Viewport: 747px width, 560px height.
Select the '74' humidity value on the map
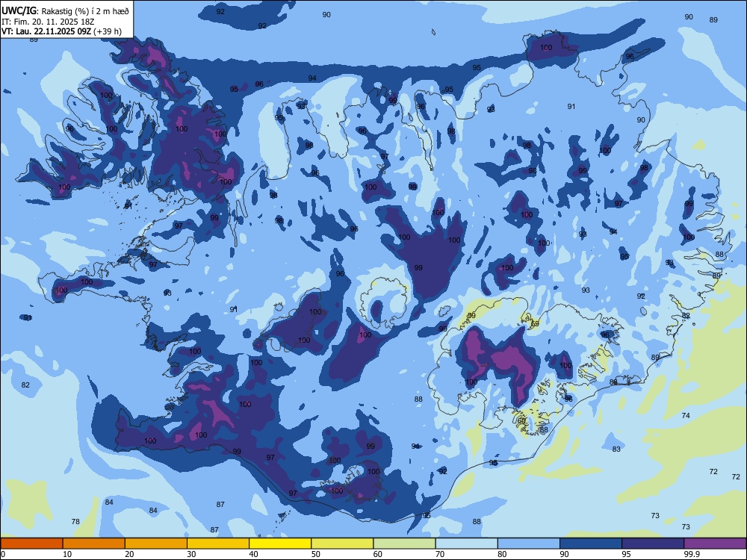pos(686,415)
